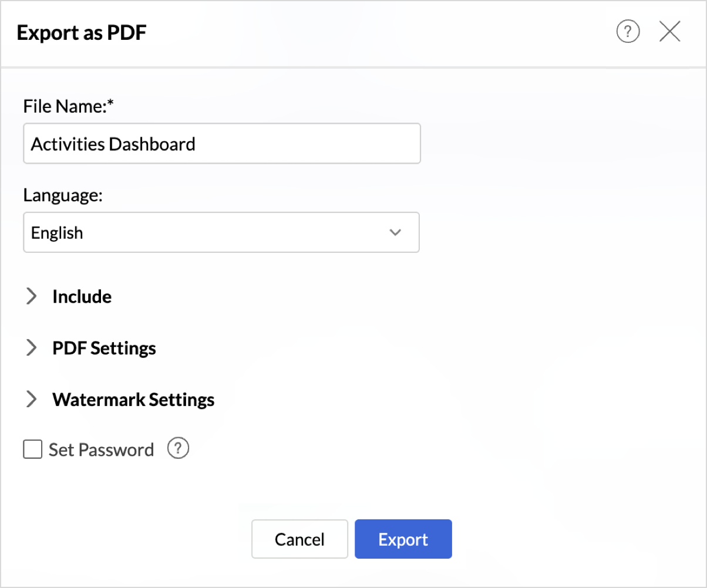The width and height of the screenshot is (707, 588).
Task: Select the Activities Dashboard text in field
Action: [x=113, y=144]
